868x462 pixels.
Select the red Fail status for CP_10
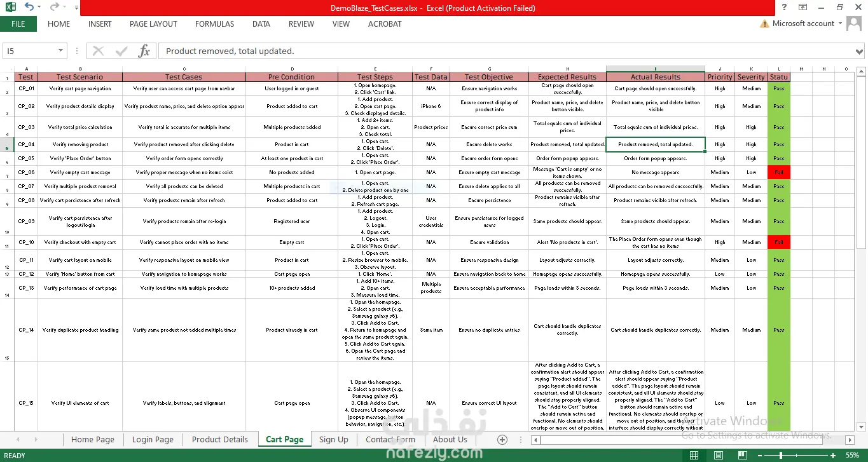click(x=779, y=242)
